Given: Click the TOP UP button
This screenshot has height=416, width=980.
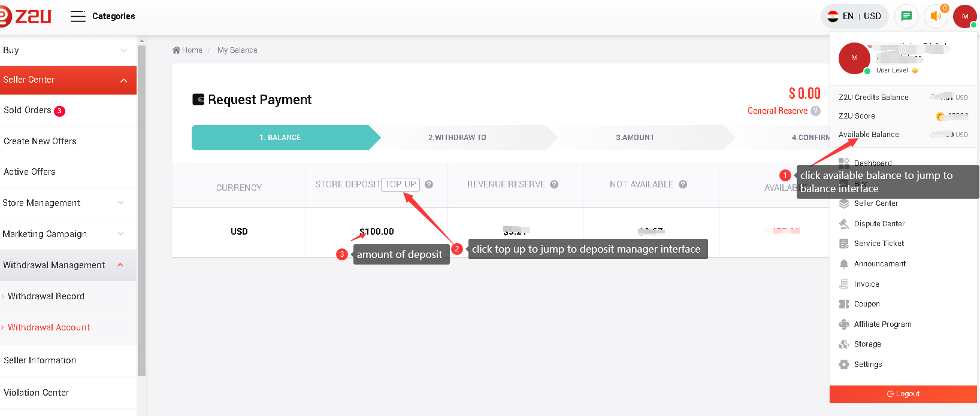Looking at the screenshot, I should tap(400, 184).
